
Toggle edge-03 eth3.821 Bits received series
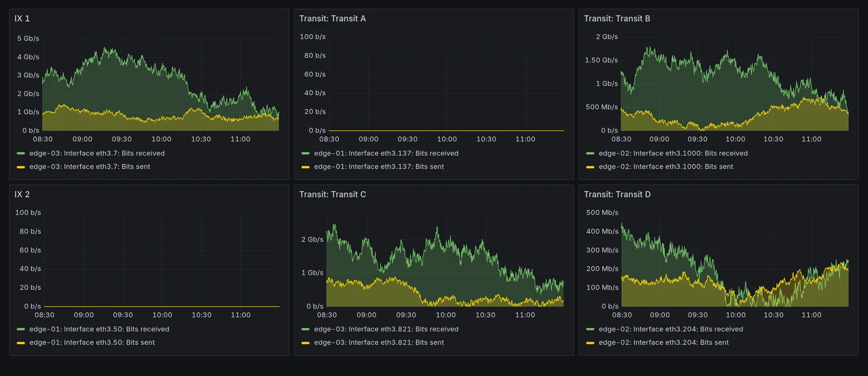[x=386, y=329]
